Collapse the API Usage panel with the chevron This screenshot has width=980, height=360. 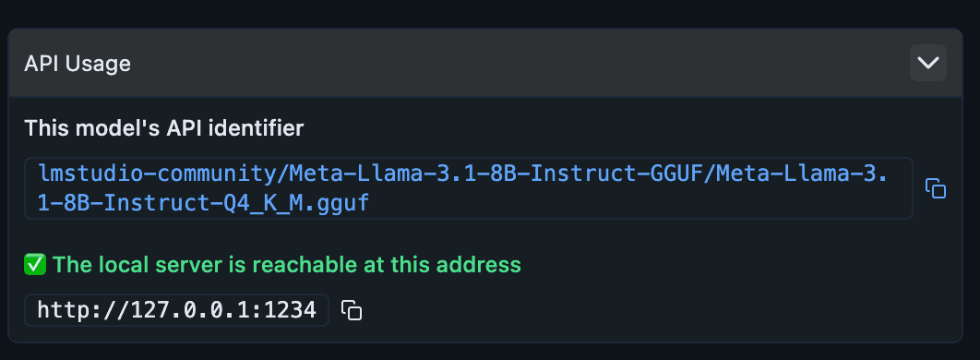coord(927,63)
